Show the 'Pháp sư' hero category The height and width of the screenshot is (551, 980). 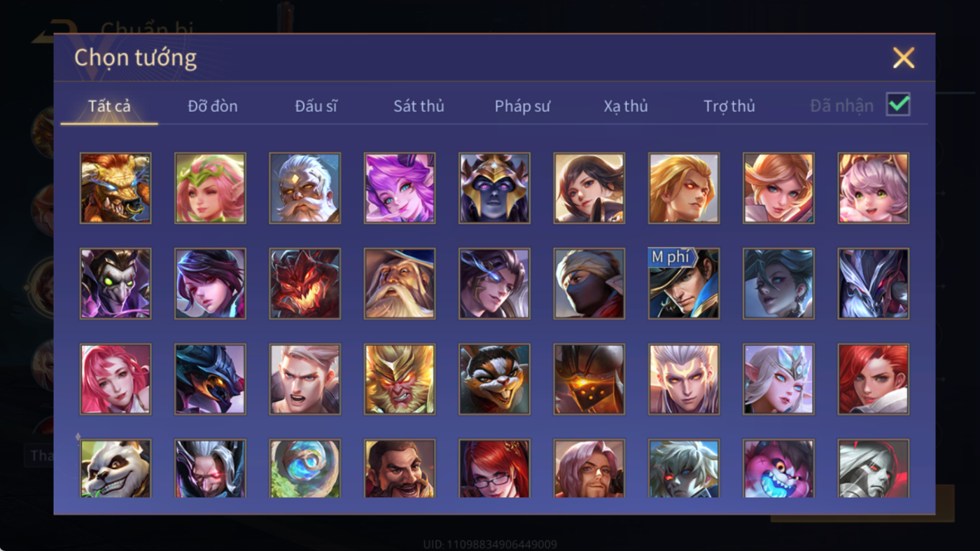coord(522,106)
